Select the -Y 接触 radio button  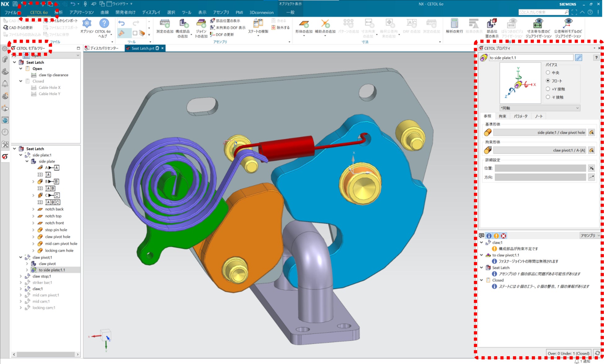[548, 97]
